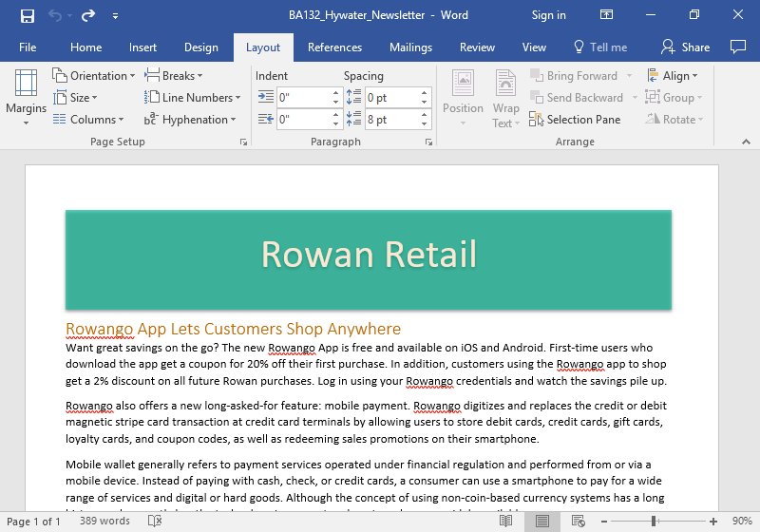Click the Redo arrow icon
760x532 pixels.
[88, 15]
